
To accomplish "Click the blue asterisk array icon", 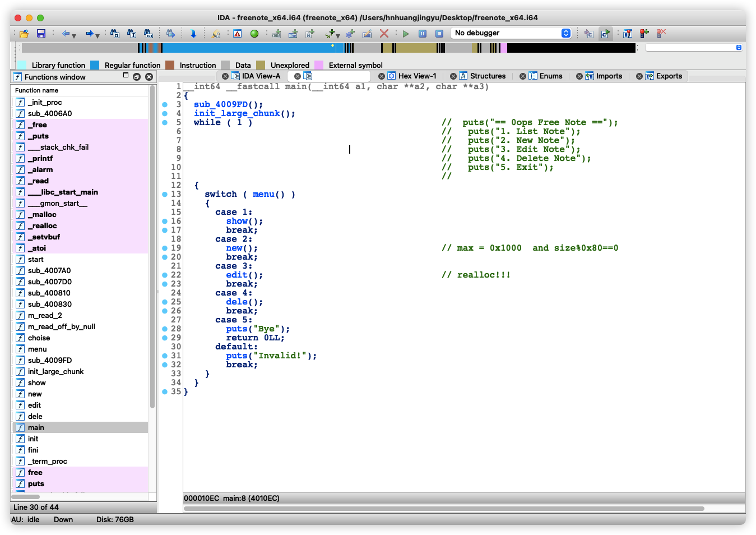I will [x=350, y=34].
